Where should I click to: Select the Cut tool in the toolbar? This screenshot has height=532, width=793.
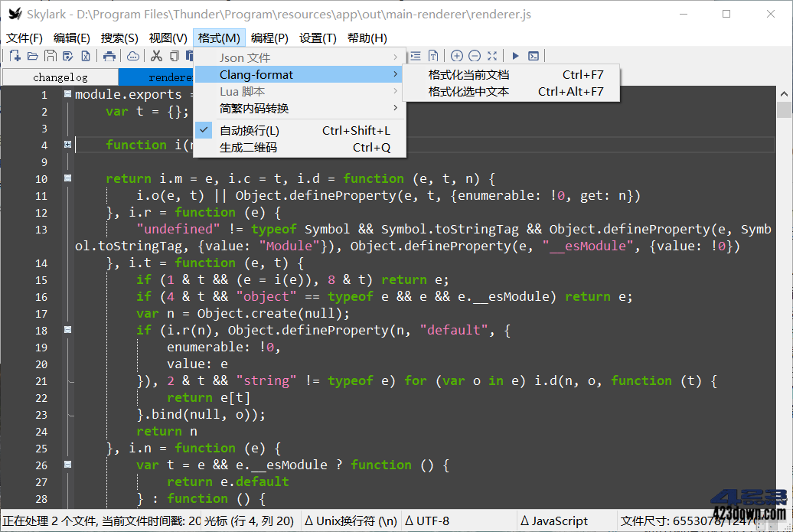[x=158, y=55]
